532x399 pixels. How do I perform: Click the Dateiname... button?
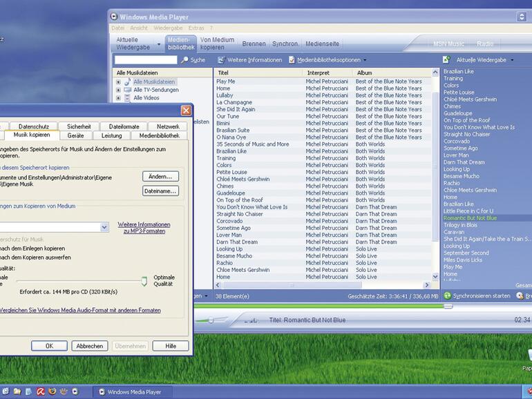pos(160,191)
